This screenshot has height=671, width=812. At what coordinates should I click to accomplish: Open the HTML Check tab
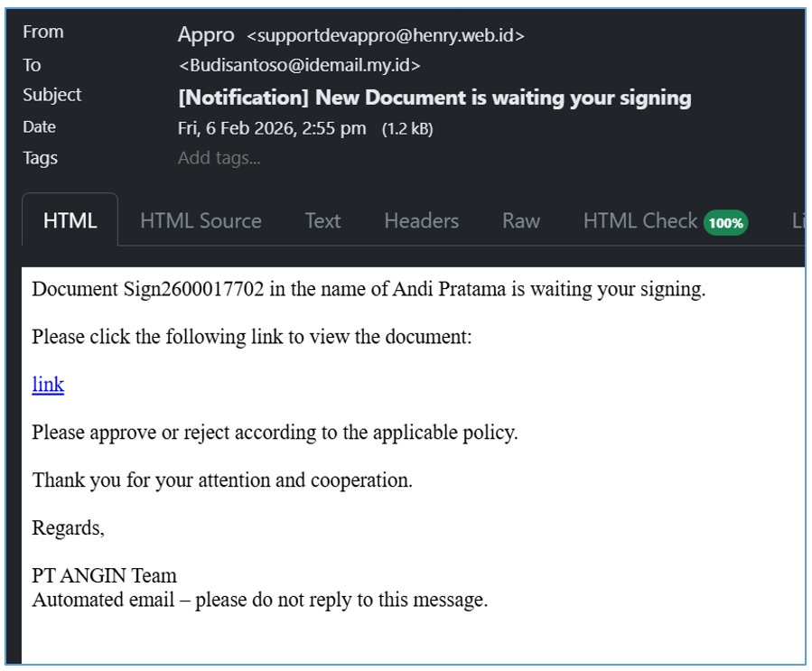(x=639, y=221)
